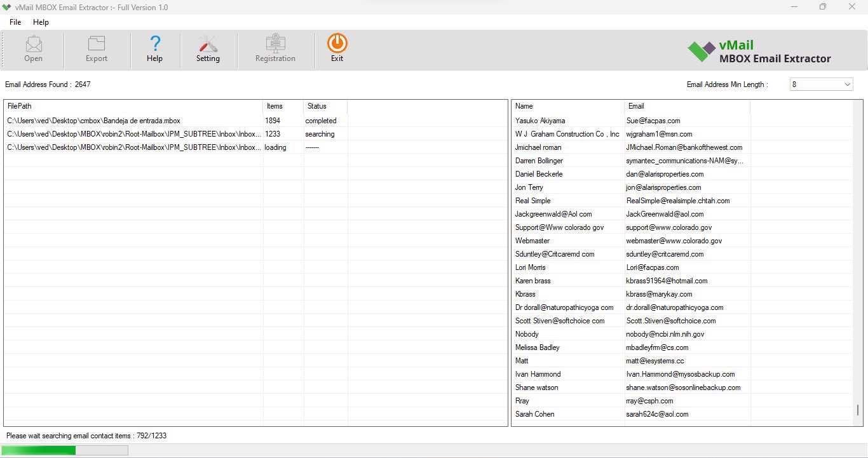Select the Jmichael roman name cell
This screenshot has width=868, height=458.
[x=538, y=147]
